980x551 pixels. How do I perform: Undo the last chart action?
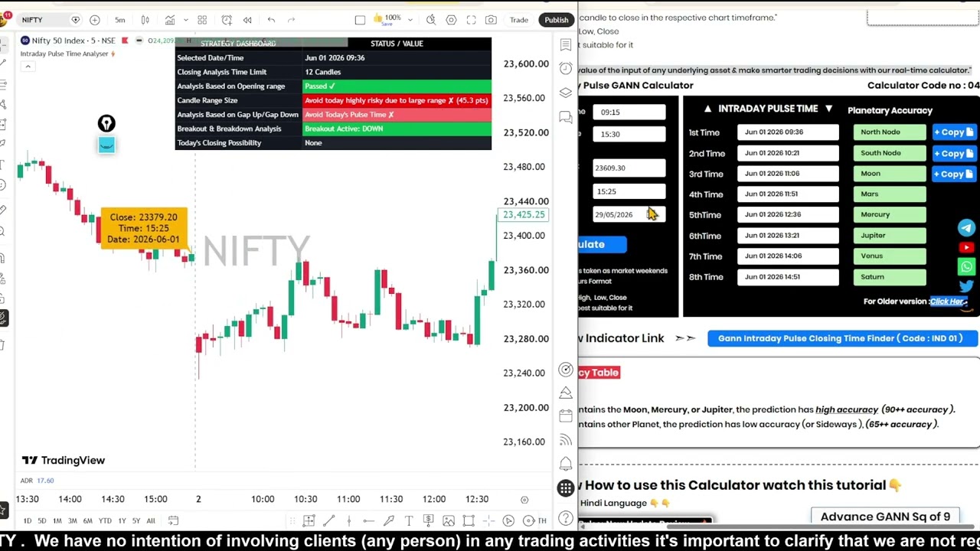coord(271,20)
